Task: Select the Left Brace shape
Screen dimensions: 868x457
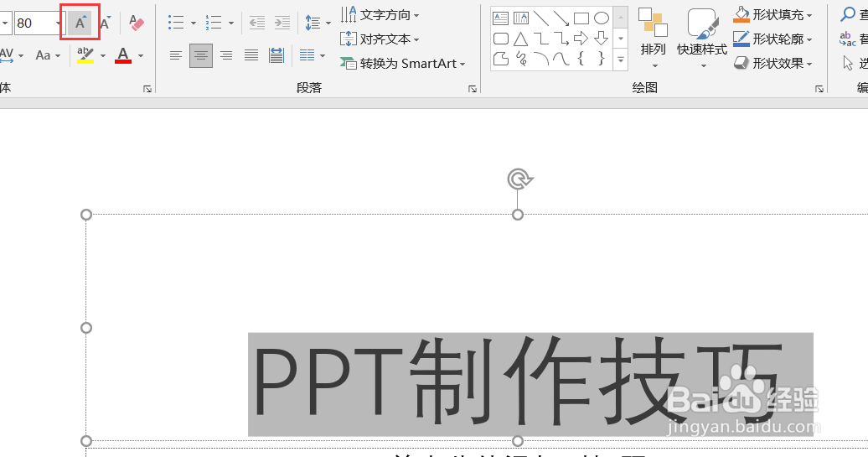Action: (581, 58)
